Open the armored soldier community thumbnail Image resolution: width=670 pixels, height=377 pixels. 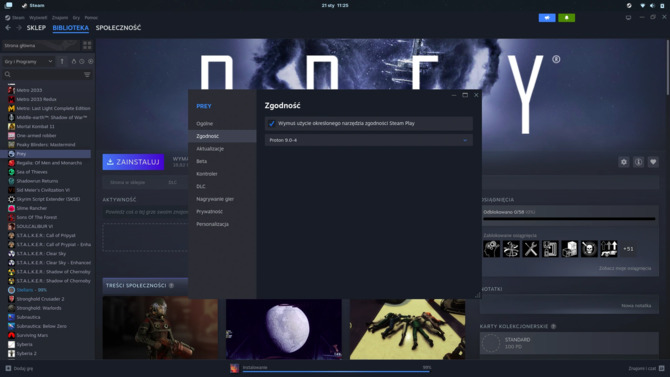pos(160,329)
